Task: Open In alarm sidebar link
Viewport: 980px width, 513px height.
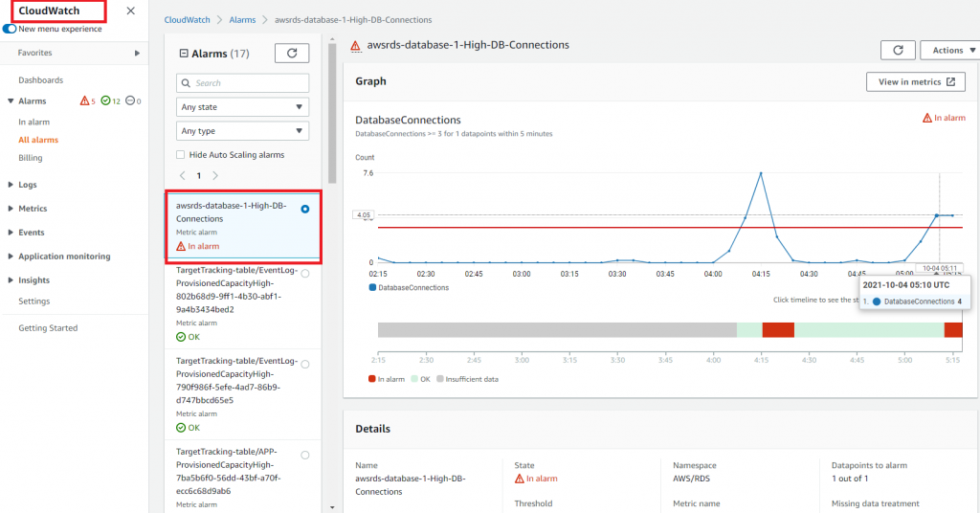Action: tap(33, 122)
